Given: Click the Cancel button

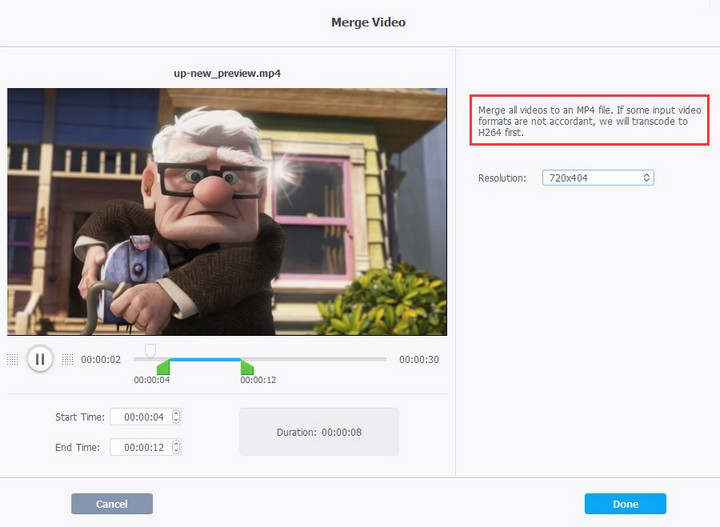Looking at the screenshot, I should 112,504.
